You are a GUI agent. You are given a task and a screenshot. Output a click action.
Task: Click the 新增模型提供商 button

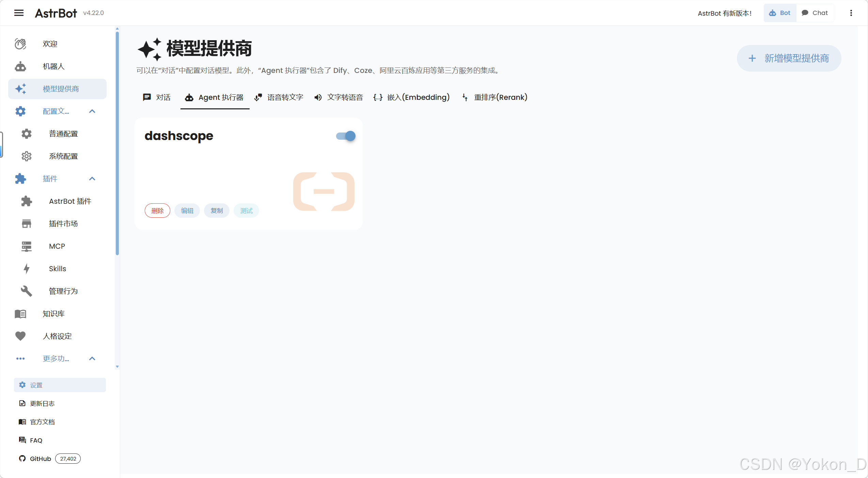coord(789,58)
